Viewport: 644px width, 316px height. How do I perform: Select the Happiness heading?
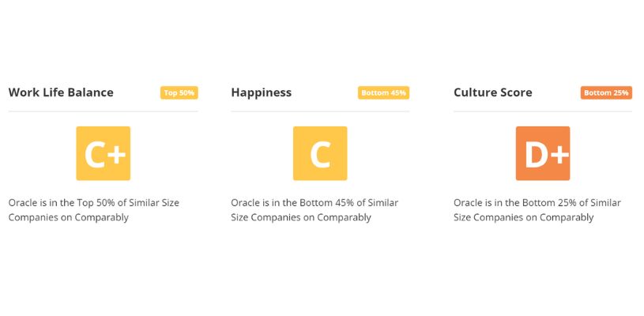click(262, 92)
